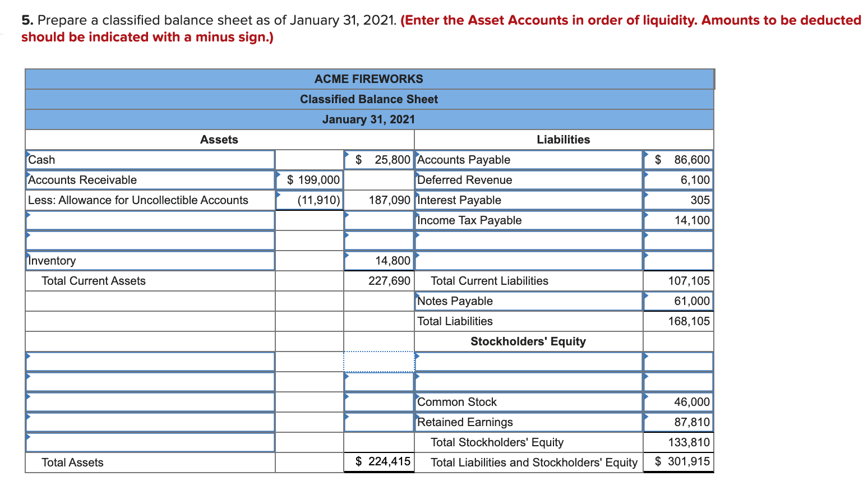This screenshot has width=868, height=490.
Task: Click the Assets column header
Action: [219, 140]
